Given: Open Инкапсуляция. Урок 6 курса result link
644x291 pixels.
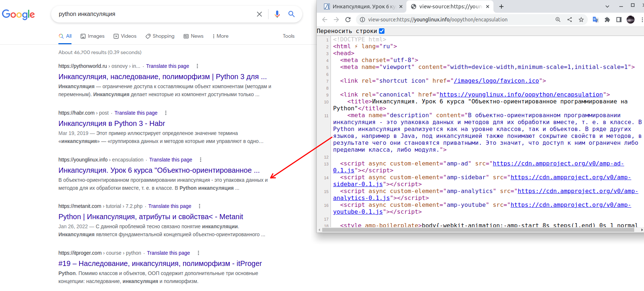Looking at the screenshot, I should 159,170.
